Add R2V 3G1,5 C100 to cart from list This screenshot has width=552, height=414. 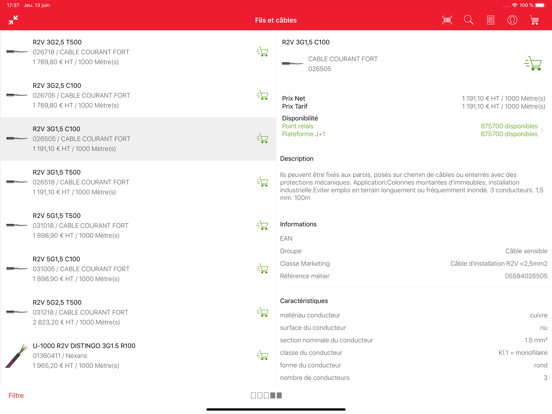262,138
